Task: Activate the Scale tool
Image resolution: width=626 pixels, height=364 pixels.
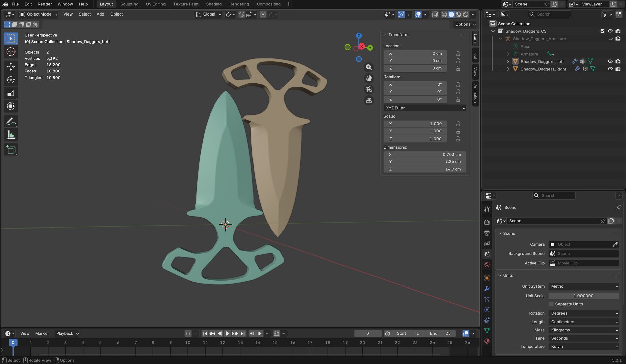Action: [x=11, y=93]
